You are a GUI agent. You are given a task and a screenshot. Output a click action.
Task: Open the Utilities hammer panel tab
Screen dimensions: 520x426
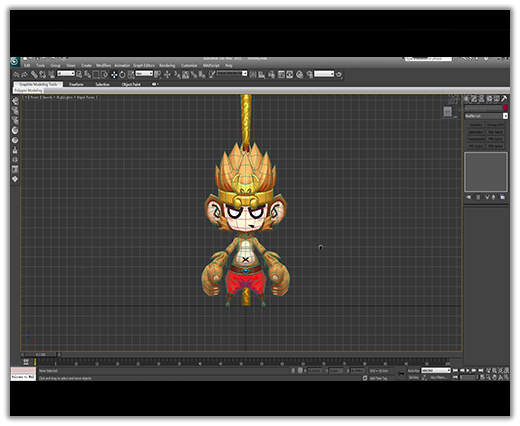[504, 99]
